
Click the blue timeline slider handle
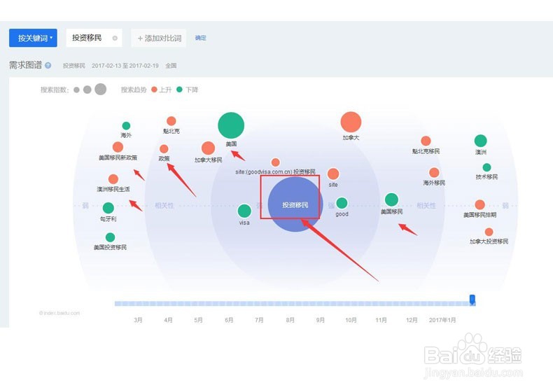[x=472, y=300]
